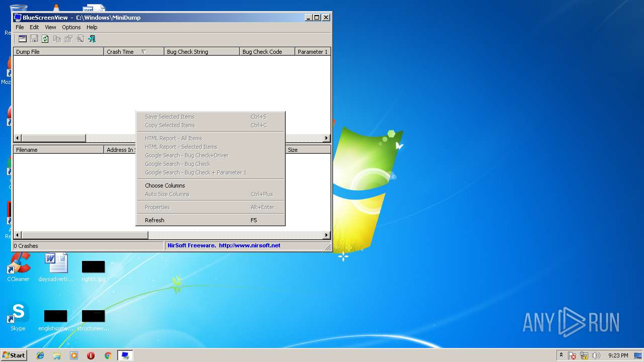
Task: Click Google Search - Bug Check + Parameter 1
Action: 210,172
